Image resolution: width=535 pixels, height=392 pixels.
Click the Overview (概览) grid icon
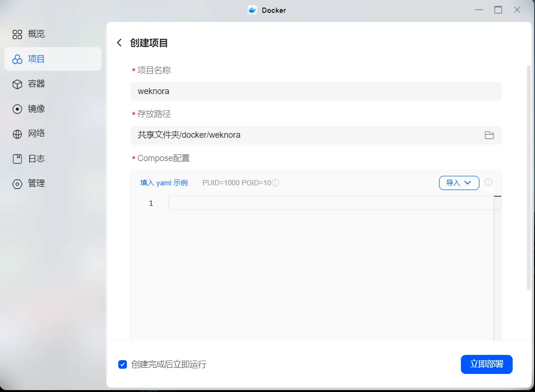pyautogui.click(x=17, y=34)
